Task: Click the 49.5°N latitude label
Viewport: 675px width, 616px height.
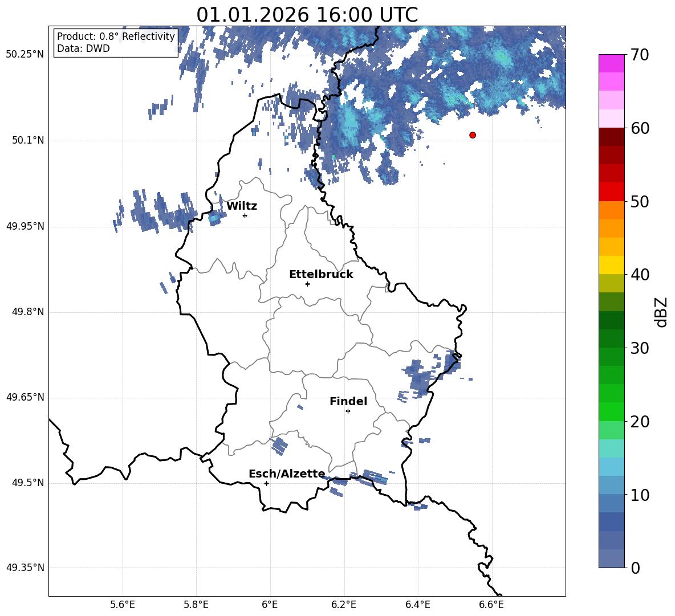Action: (x=28, y=483)
